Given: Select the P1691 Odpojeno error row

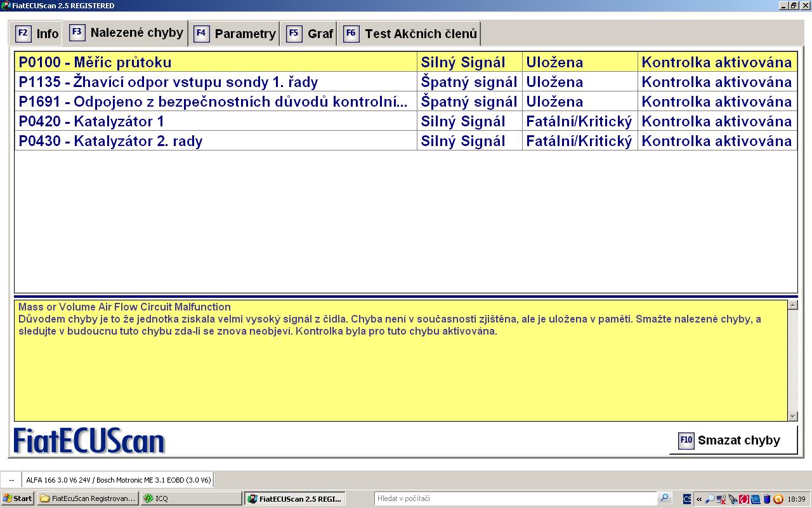Looking at the screenshot, I should pos(216,102).
